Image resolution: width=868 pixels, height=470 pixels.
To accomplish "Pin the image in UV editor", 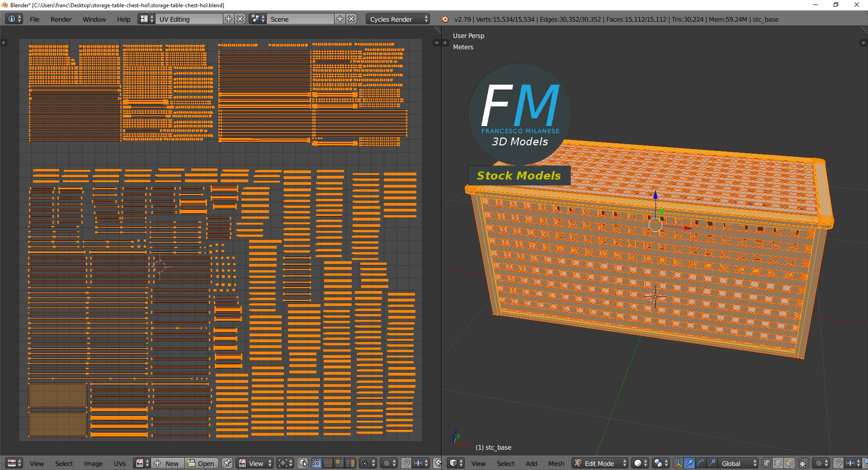I will tap(227, 463).
